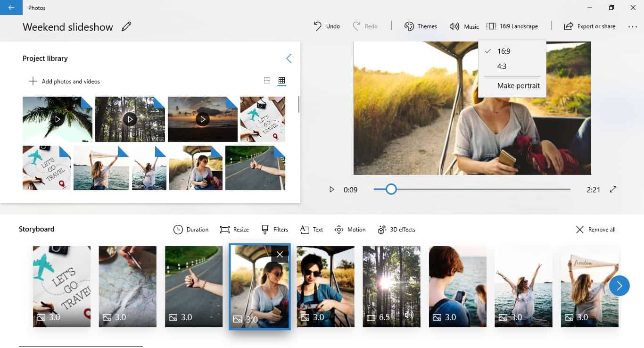Open the three-dot more options menu
The image size is (644, 348).
pos(632,27)
